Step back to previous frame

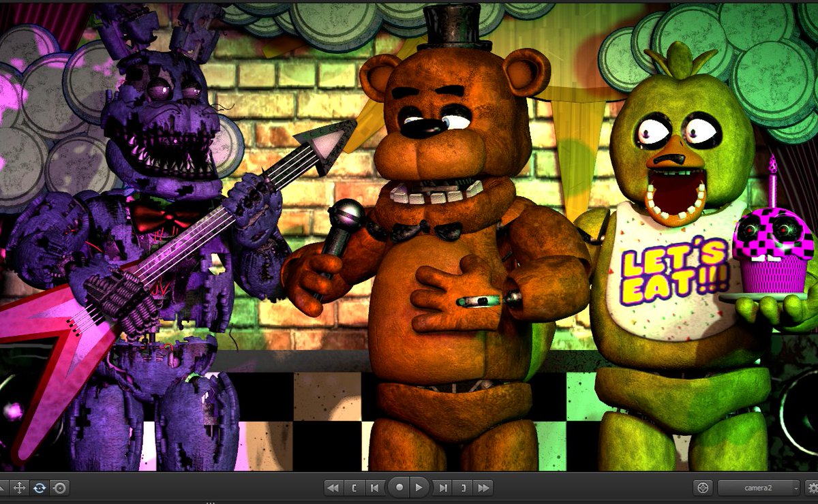(374, 488)
